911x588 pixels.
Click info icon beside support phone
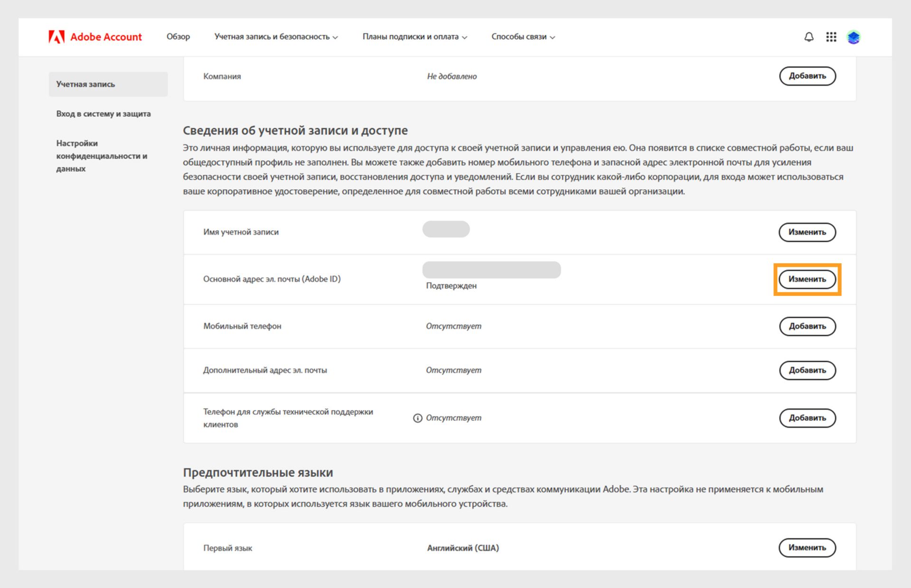click(x=418, y=418)
